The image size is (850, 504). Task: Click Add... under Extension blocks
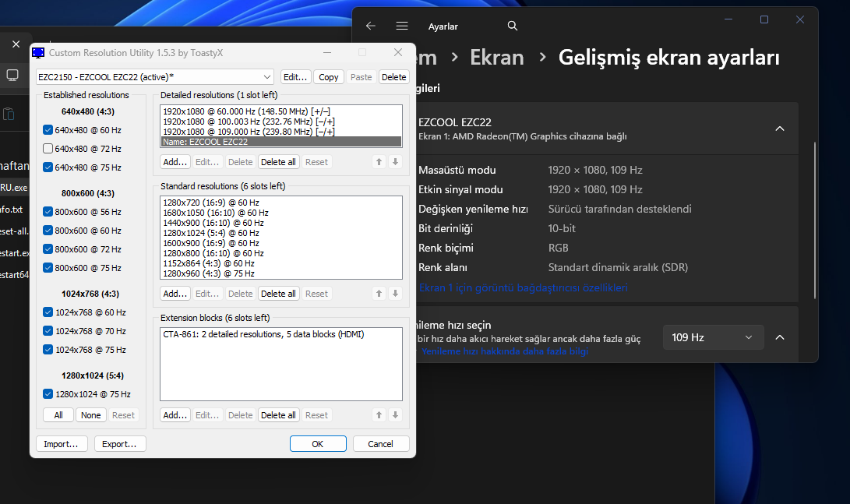tap(175, 415)
